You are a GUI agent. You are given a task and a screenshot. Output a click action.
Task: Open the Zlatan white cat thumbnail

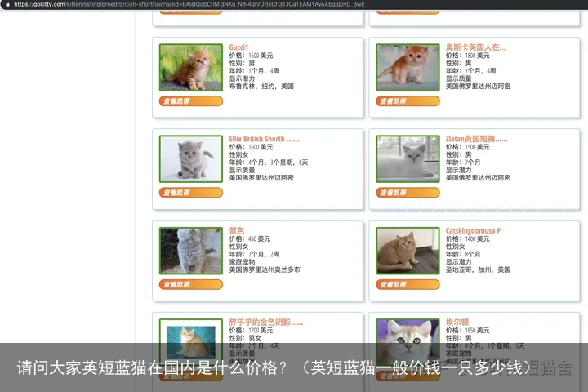408,158
